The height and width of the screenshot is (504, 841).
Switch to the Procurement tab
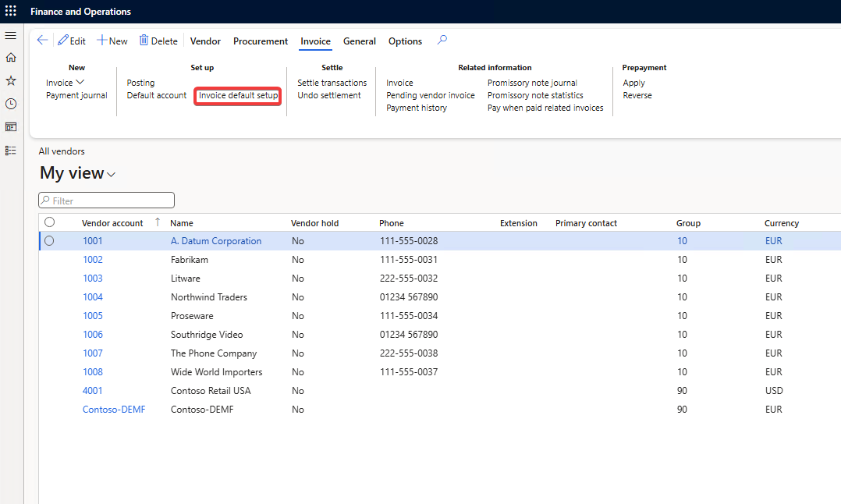click(x=261, y=41)
